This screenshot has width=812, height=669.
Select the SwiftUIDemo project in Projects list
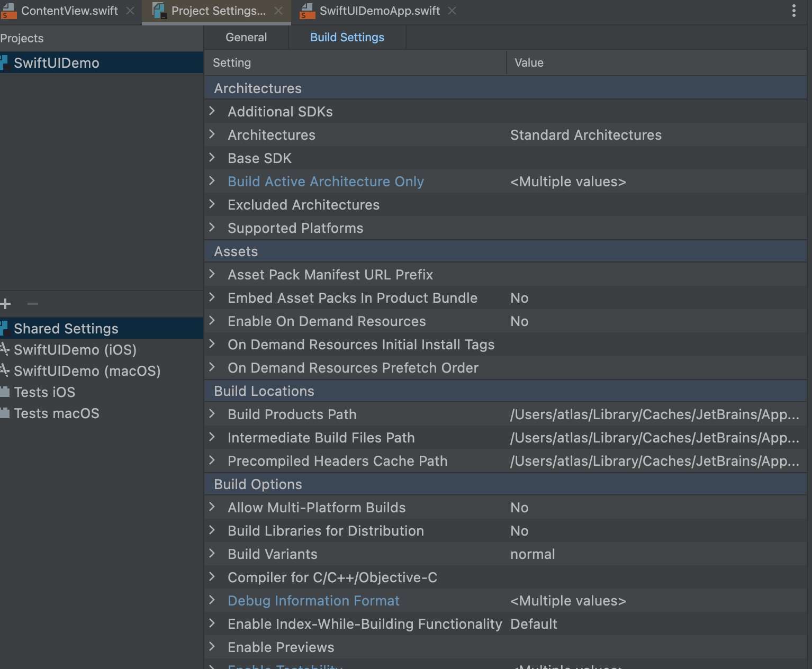(102, 63)
